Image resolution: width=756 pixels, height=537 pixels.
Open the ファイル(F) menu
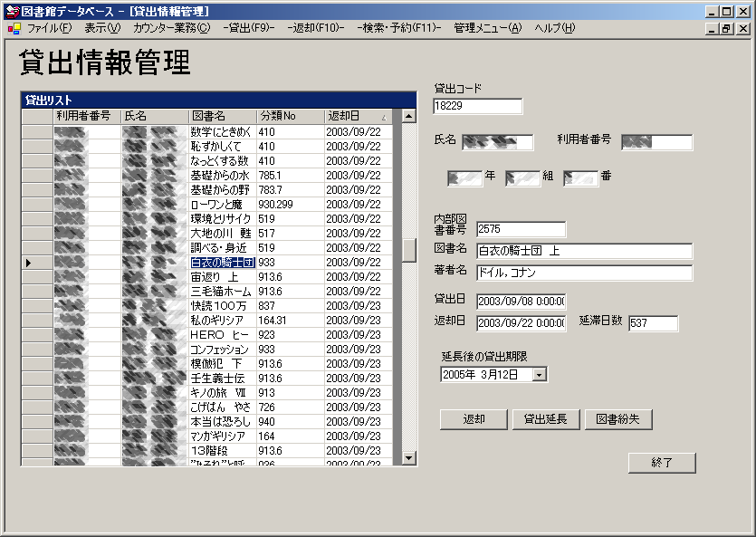pyautogui.click(x=50, y=28)
